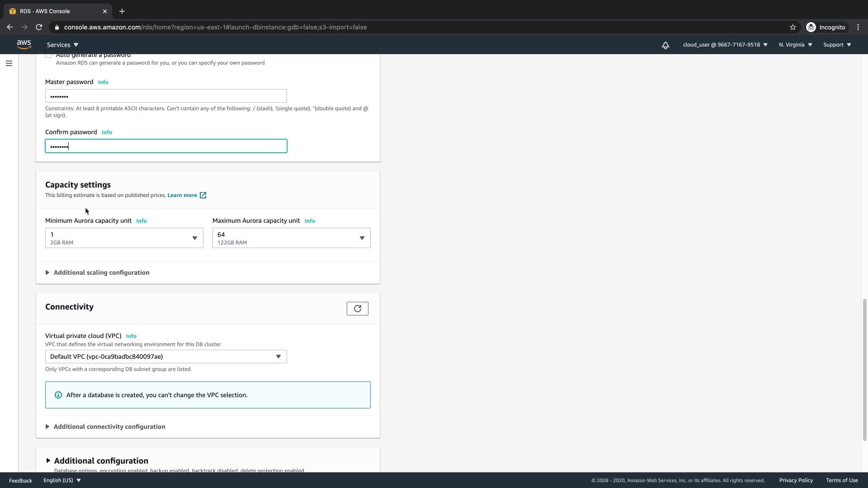Open the Services menu
This screenshot has width=868, height=488.
pyautogui.click(x=62, y=45)
